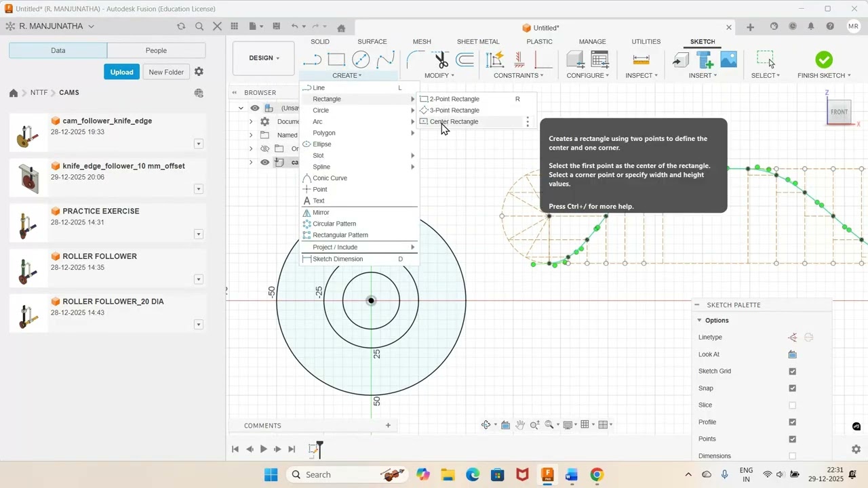Viewport: 868px width, 488px height.
Task: Collapse the Options section in Sketch Palette
Action: 699,320
